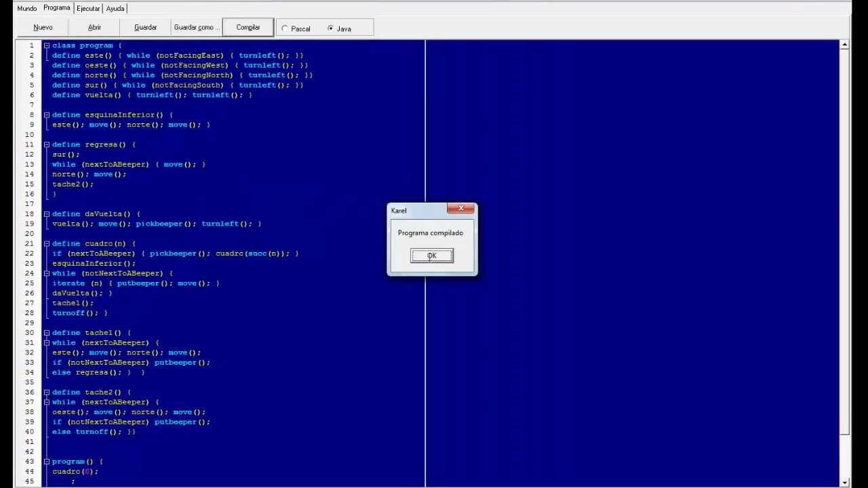Screen dimensions: 868x488
Task: Collapse the define cuadro(n) block
Action: tap(47, 244)
